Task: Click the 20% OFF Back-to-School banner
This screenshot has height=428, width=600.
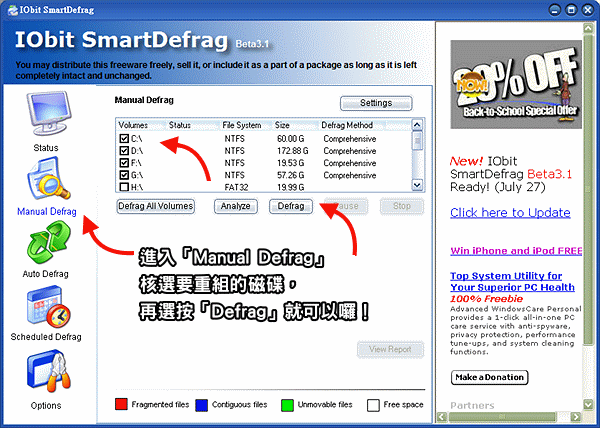Action: pos(516,85)
